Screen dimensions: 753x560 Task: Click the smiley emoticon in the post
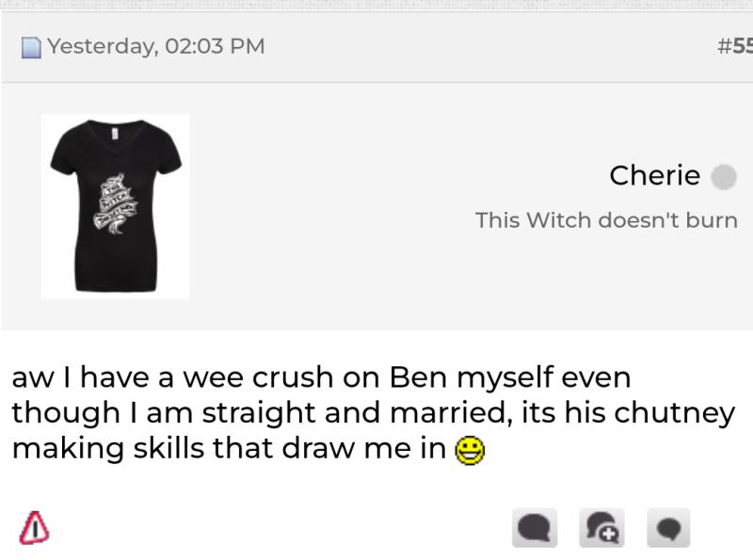[x=469, y=451]
